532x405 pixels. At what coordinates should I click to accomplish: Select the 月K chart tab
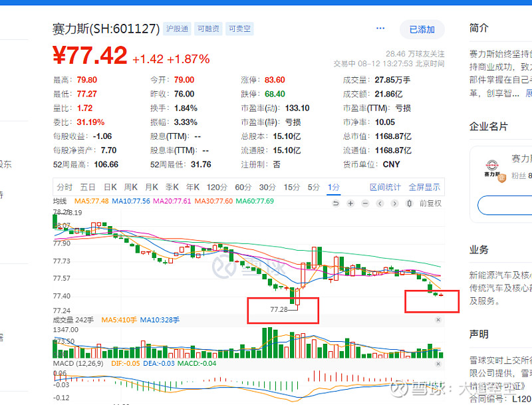click(152, 188)
